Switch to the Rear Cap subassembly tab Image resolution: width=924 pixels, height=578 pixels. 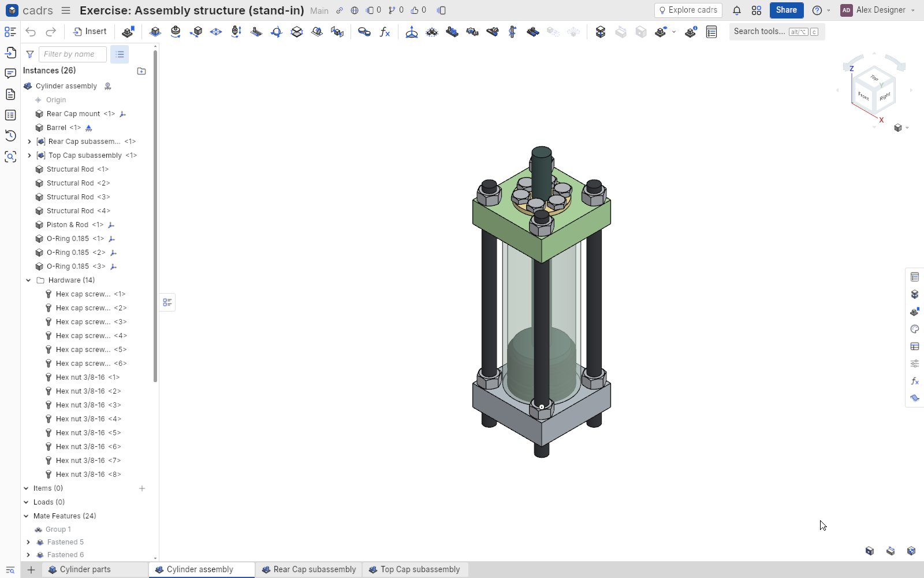click(309, 569)
